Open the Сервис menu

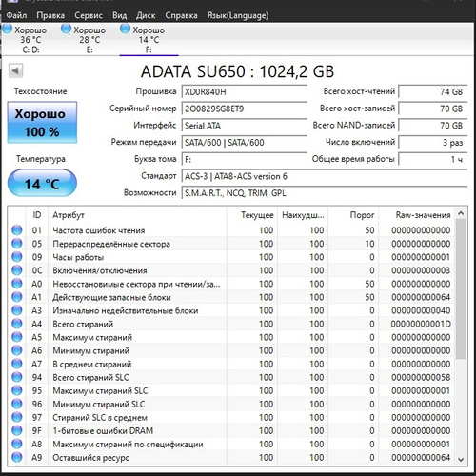[89, 15]
